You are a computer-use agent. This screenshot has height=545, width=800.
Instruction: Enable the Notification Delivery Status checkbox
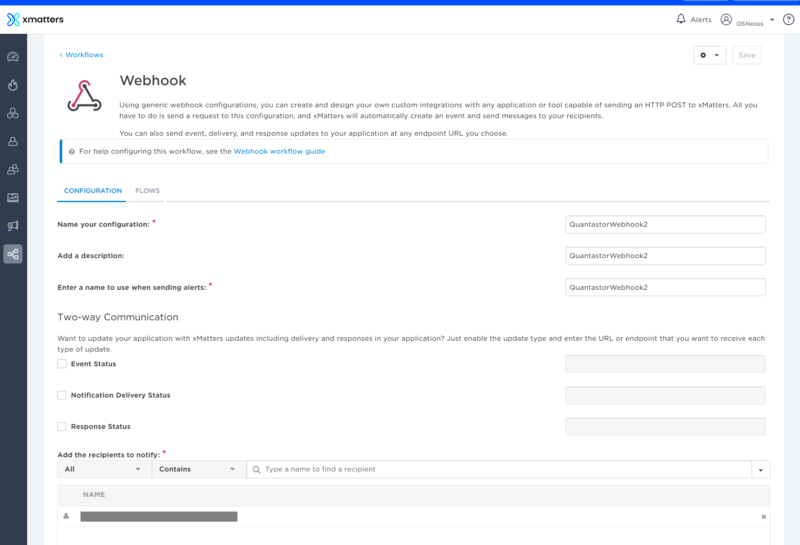pos(62,395)
